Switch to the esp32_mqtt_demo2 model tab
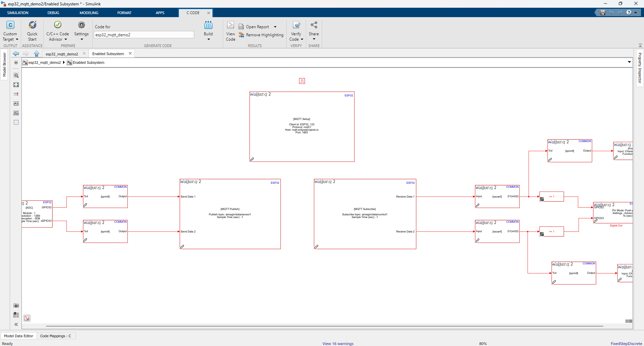Image resolution: width=644 pixels, height=346 pixels. pyautogui.click(x=62, y=54)
